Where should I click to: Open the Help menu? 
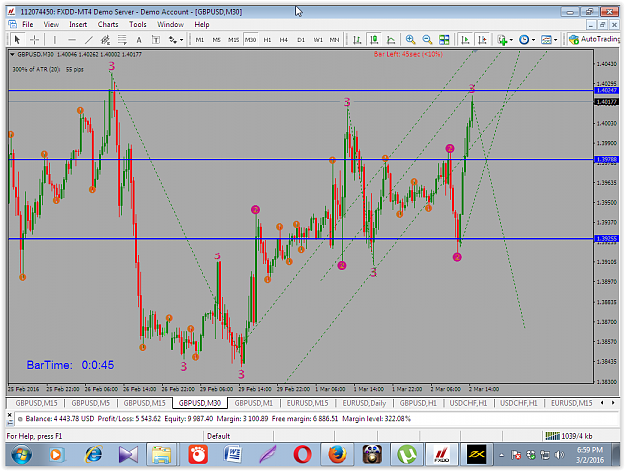coord(202,24)
